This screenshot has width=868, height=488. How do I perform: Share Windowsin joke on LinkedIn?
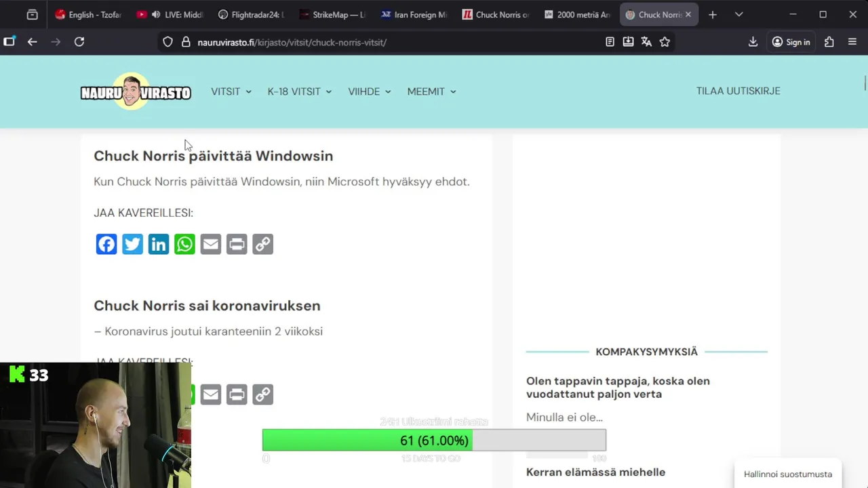coord(159,244)
